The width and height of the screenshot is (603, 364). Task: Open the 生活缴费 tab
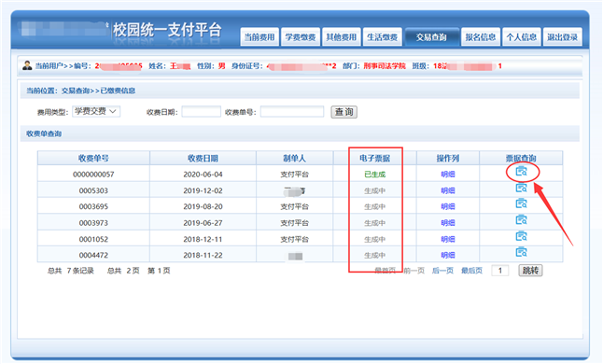pos(383,37)
